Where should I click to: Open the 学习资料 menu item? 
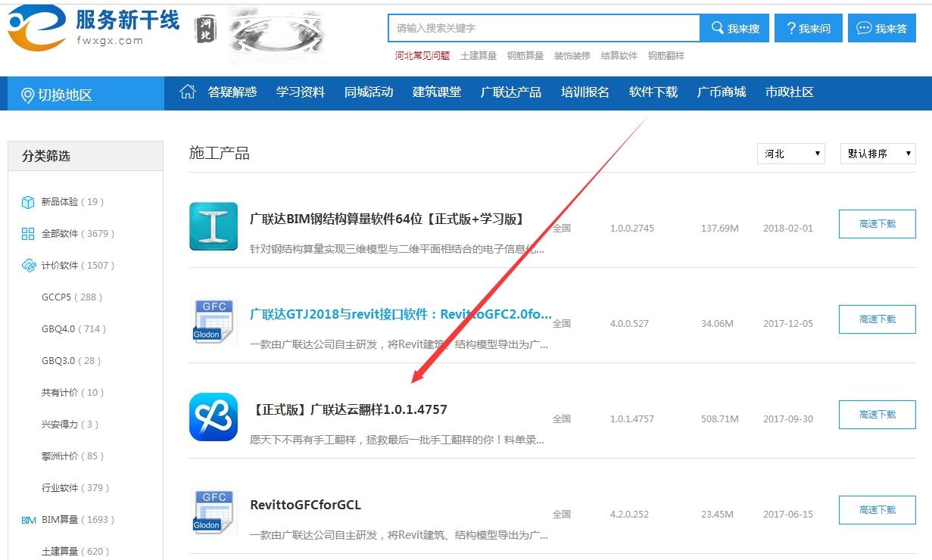point(301,92)
